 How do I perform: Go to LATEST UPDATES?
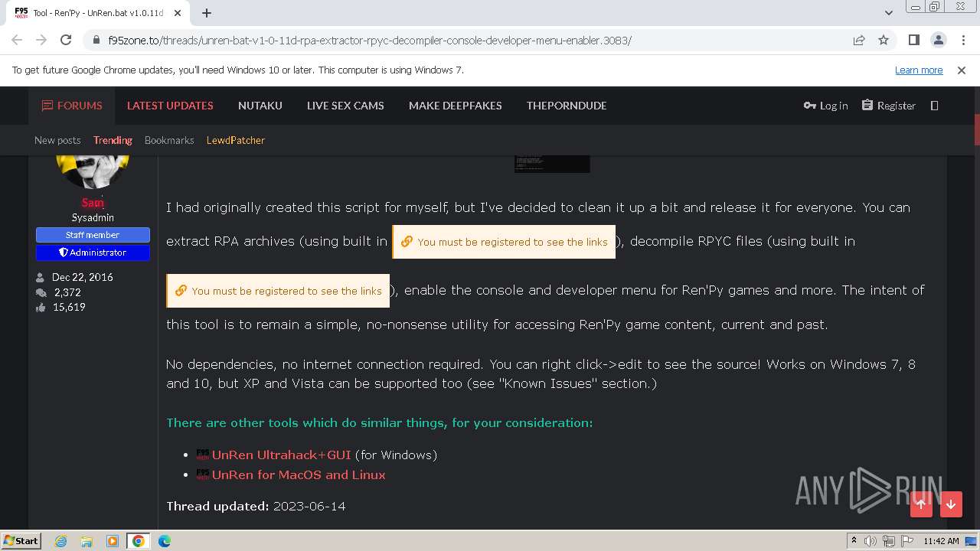pyautogui.click(x=170, y=106)
